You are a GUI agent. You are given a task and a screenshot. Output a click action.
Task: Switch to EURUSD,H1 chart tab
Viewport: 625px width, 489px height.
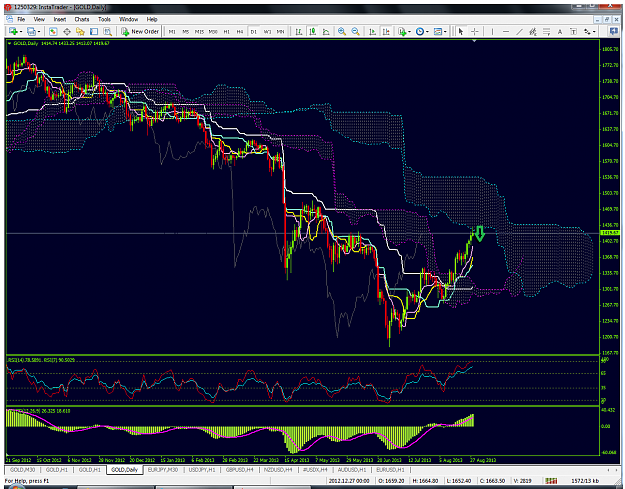[390, 470]
